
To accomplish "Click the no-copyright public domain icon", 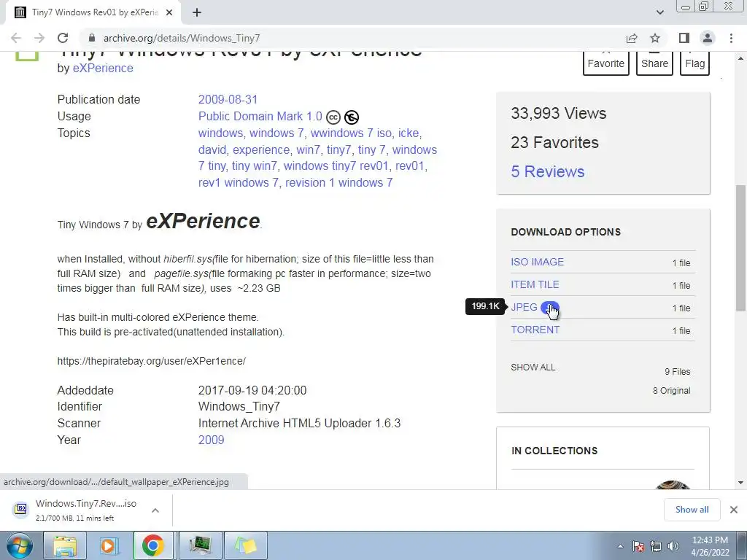I will pyautogui.click(x=352, y=117).
